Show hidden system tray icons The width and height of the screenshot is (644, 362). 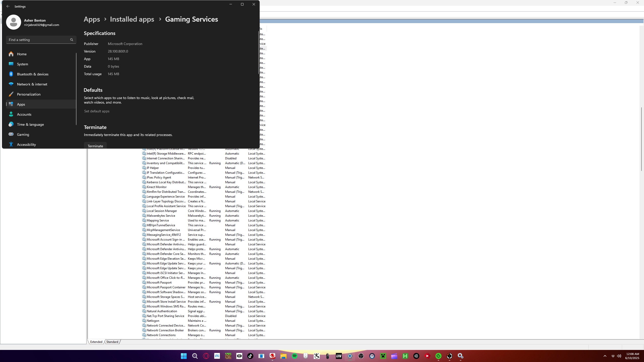[605, 356]
